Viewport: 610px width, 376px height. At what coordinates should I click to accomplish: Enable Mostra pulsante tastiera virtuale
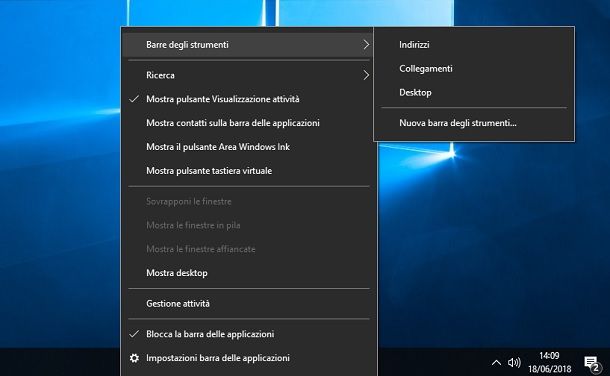[249, 171]
